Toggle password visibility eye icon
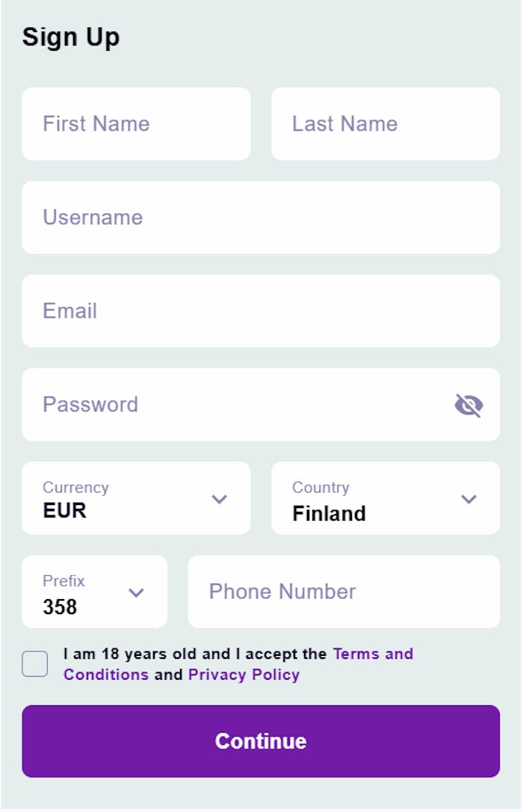 (x=468, y=406)
